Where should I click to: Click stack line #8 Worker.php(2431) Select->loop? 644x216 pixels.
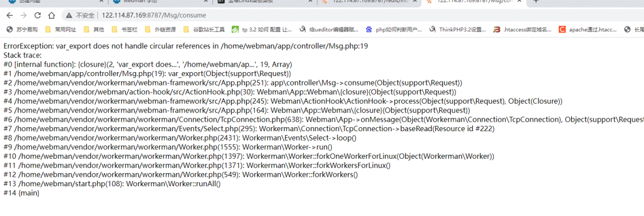(180, 138)
